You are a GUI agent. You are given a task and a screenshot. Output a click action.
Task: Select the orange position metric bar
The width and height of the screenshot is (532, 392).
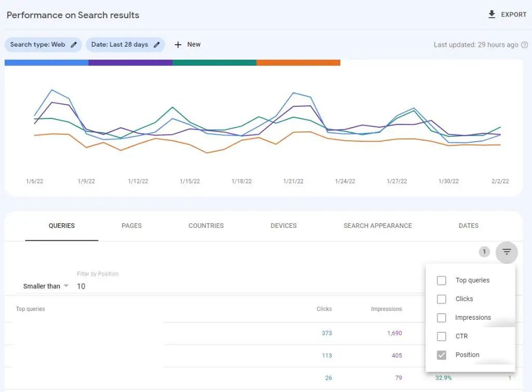(x=298, y=63)
